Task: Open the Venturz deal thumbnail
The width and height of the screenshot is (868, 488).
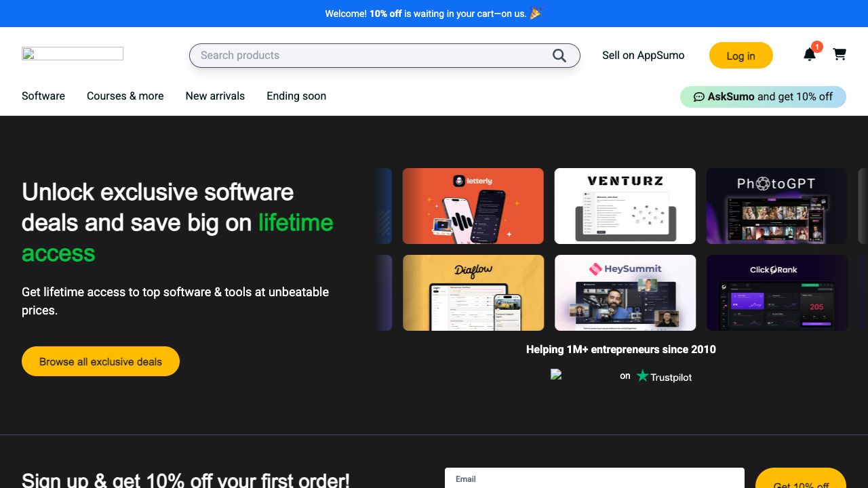Action: (625, 206)
